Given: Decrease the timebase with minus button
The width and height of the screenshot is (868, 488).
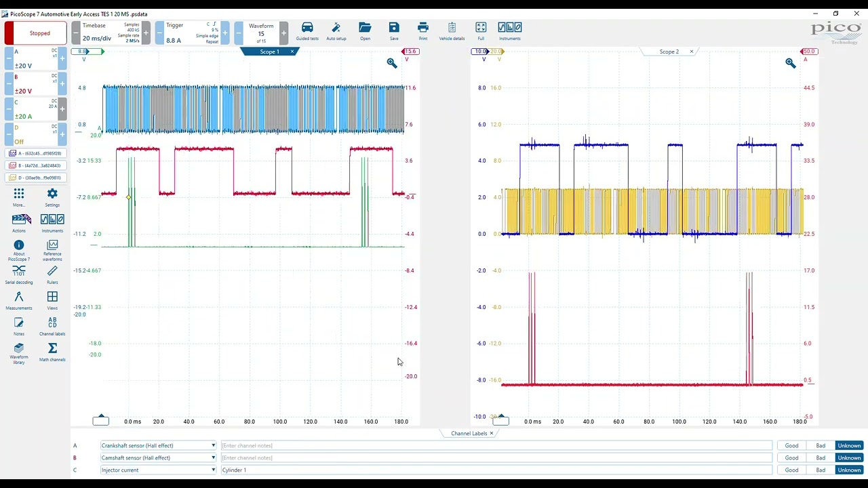Looking at the screenshot, I should [75, 33].
